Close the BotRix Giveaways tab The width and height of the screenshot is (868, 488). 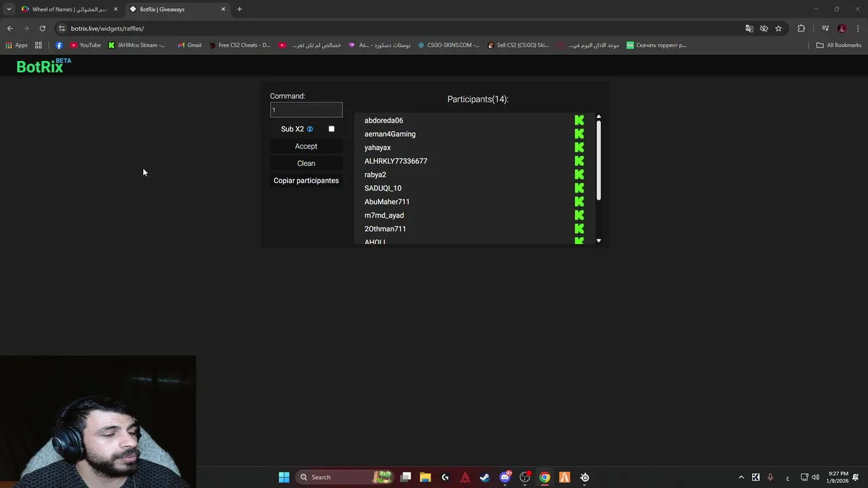tap(223, 9)
